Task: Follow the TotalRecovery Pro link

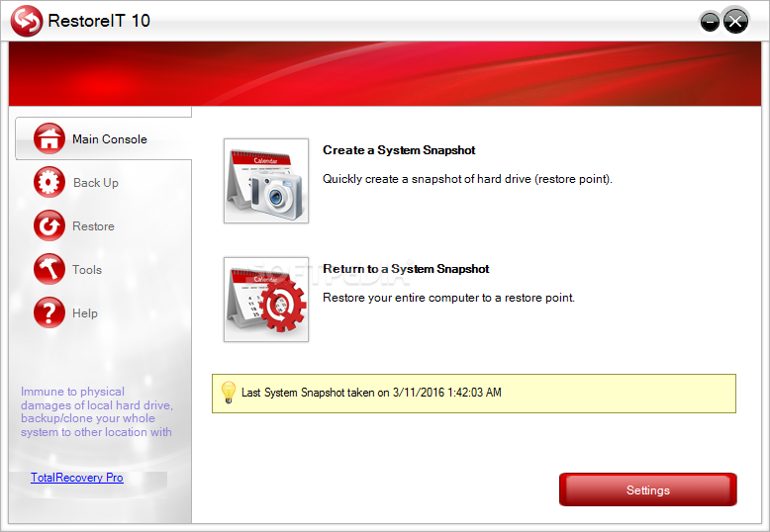Action: [x=77, y=478]
